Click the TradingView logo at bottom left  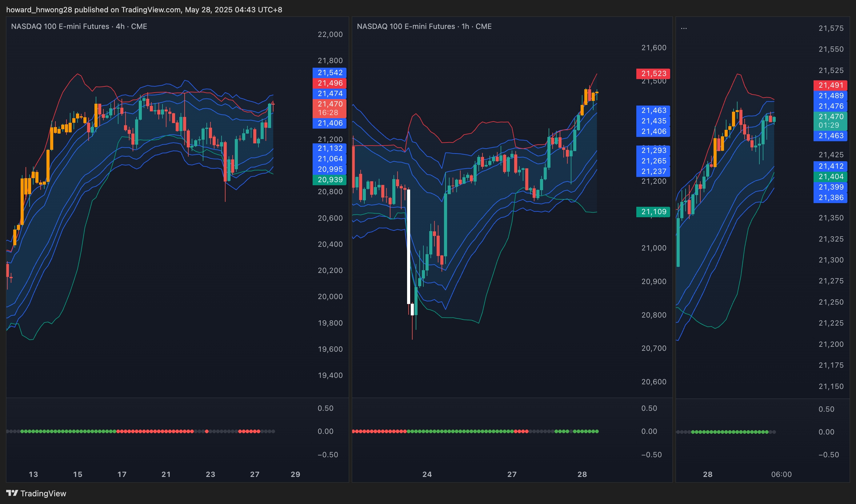click(x=36, y=493)
